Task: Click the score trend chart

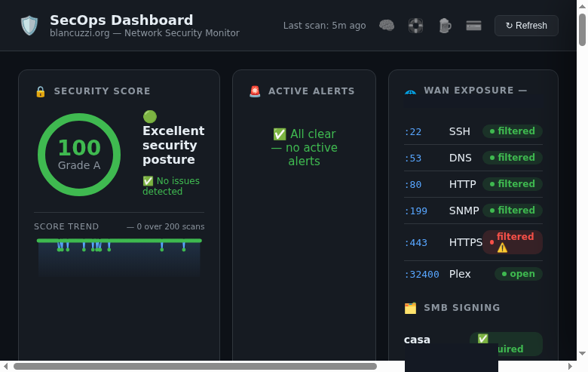Action: [x=119, y=257]
